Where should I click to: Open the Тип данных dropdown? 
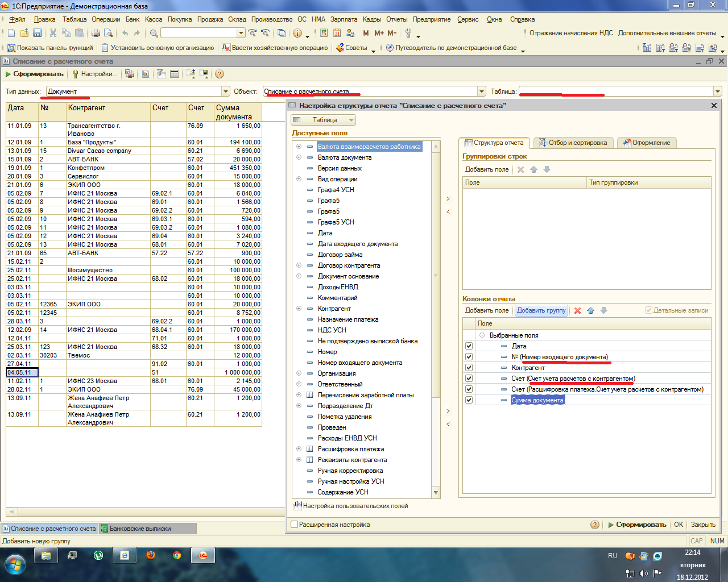coord(225,92)
